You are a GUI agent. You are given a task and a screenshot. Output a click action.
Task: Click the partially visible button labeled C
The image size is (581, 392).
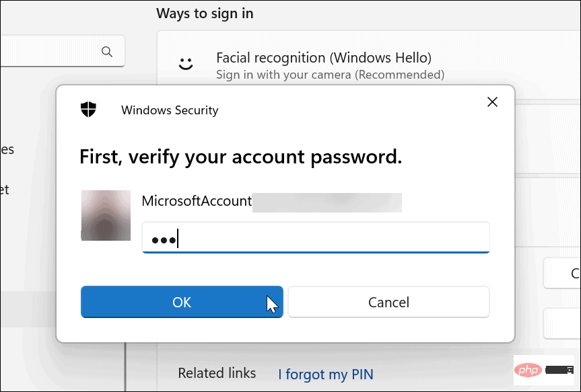562,273
